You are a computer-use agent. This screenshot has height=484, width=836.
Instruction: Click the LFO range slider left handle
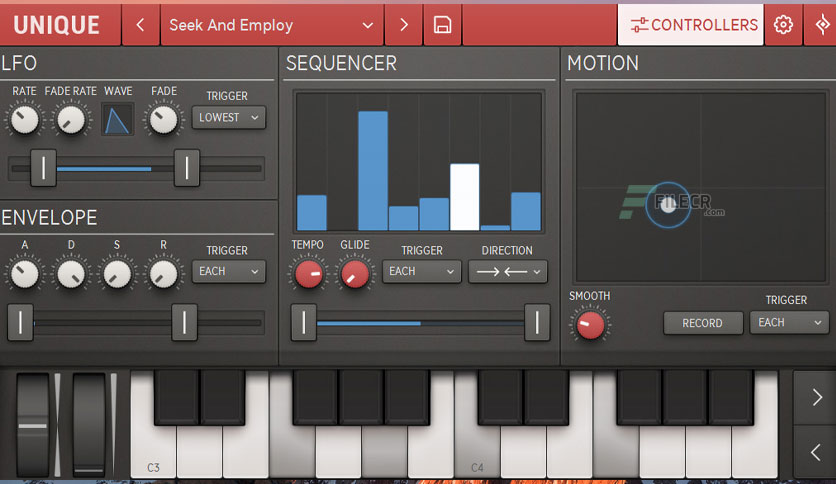[43, 168]
